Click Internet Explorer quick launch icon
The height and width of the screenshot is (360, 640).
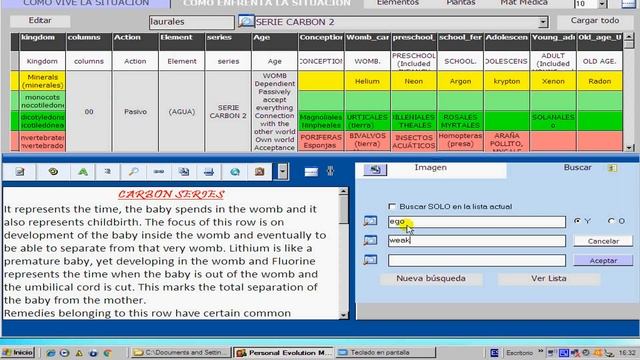click(51, 353)
